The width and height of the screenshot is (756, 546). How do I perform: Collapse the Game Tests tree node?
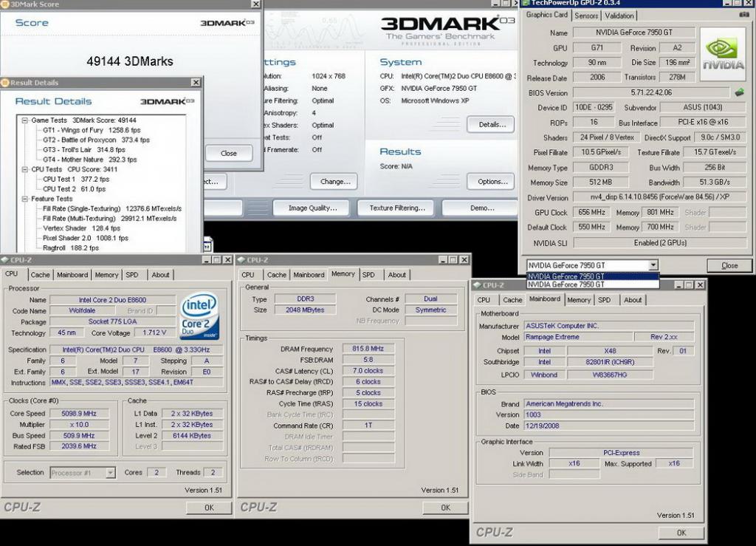24,120
